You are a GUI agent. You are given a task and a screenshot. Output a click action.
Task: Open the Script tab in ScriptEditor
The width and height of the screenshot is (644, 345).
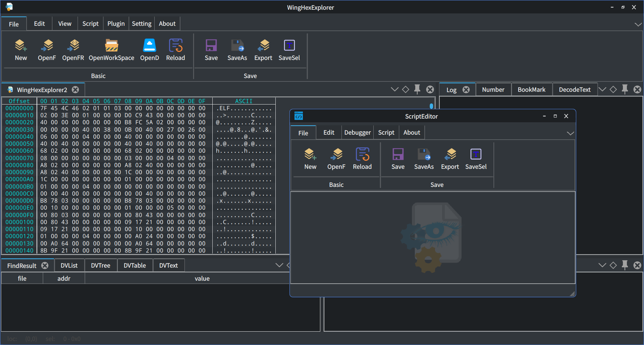coord(386,133)
